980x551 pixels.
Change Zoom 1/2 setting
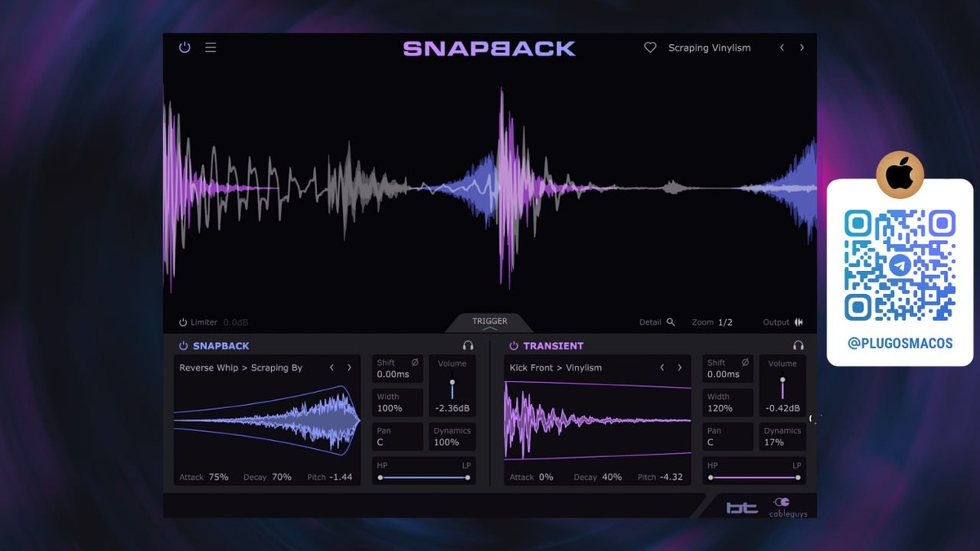tap(724, 322)
